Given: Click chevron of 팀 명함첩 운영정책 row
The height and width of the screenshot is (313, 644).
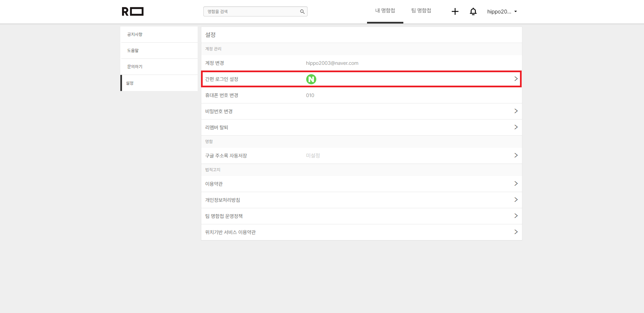Looking at the screenshot, I should coord(516,216).
